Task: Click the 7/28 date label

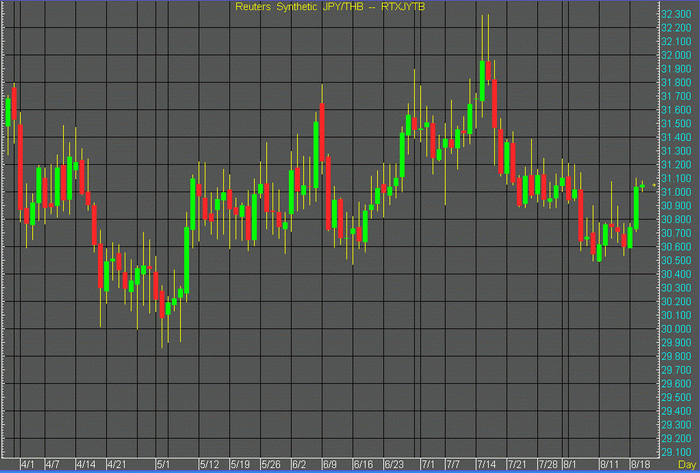Action: [x=548, y=465]
